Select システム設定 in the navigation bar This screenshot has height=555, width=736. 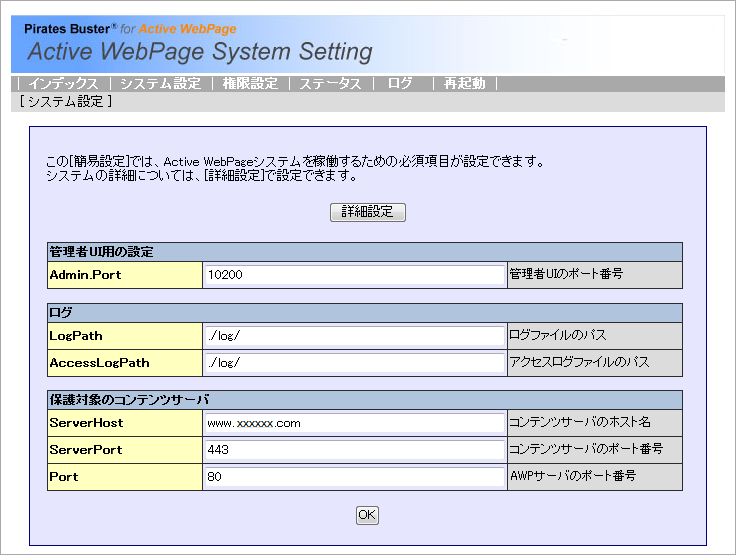[160, 84]
